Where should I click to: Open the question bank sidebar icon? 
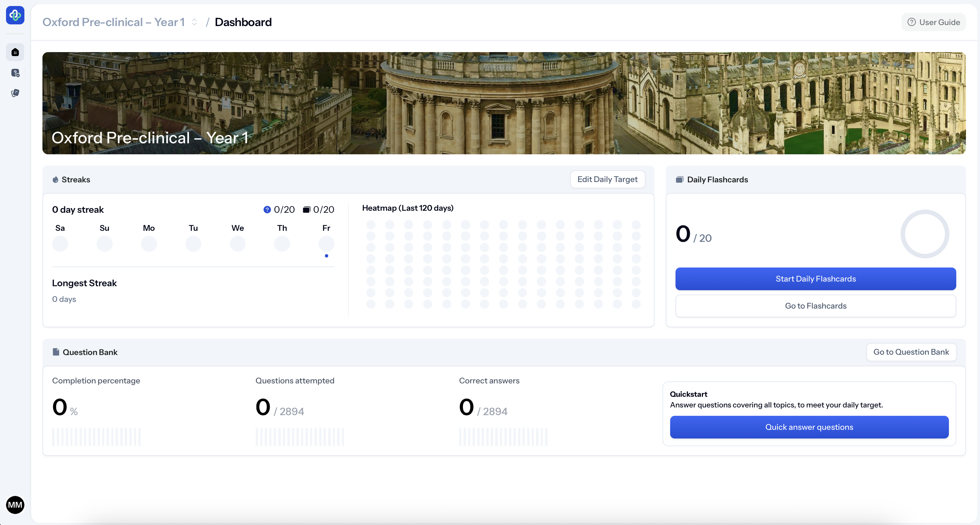click(x=15, y=73)
